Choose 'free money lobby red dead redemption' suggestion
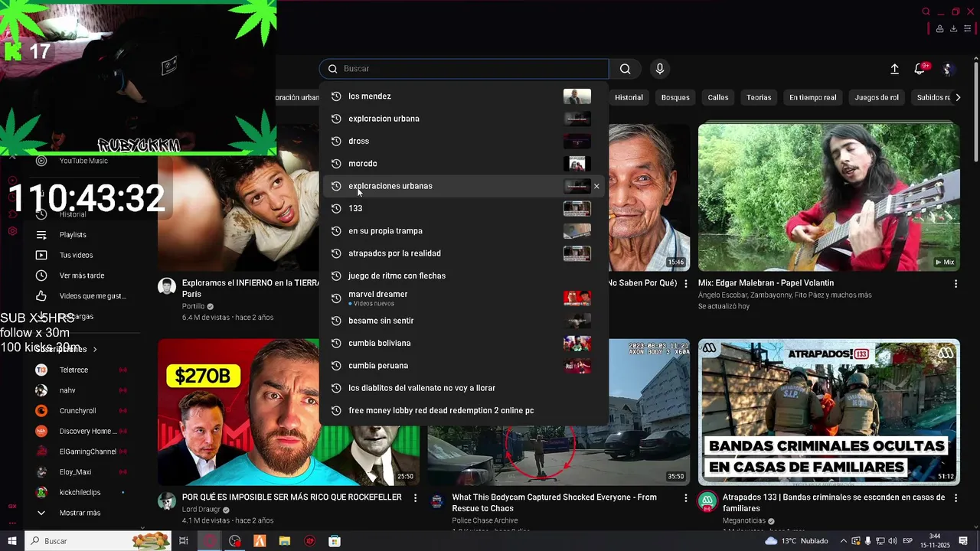This screenshot has width=980, height=551. coord(463,411)
